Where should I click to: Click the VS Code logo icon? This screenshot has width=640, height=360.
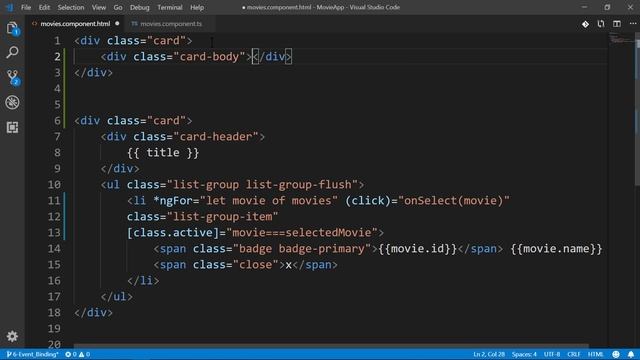[9, 7]
